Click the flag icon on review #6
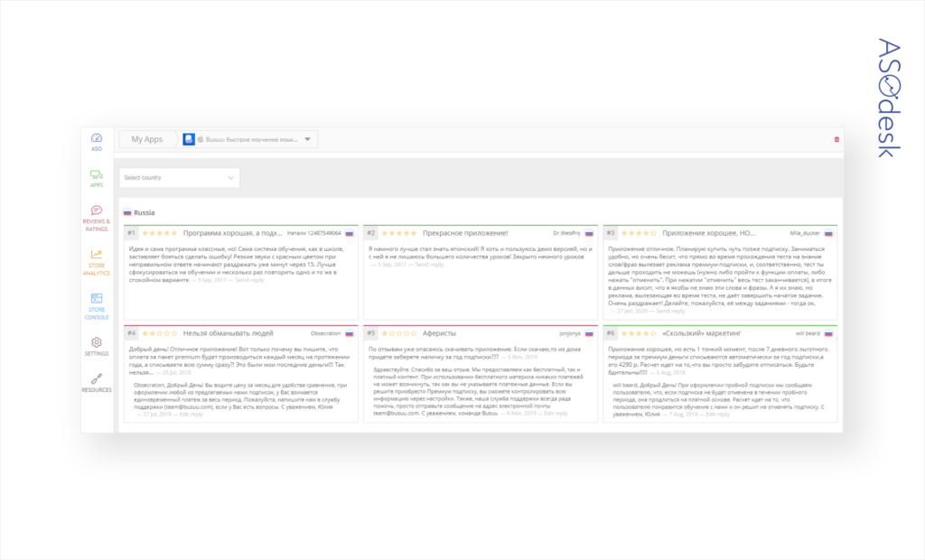Viewport: 925px width, 560px height. [828, 333]
